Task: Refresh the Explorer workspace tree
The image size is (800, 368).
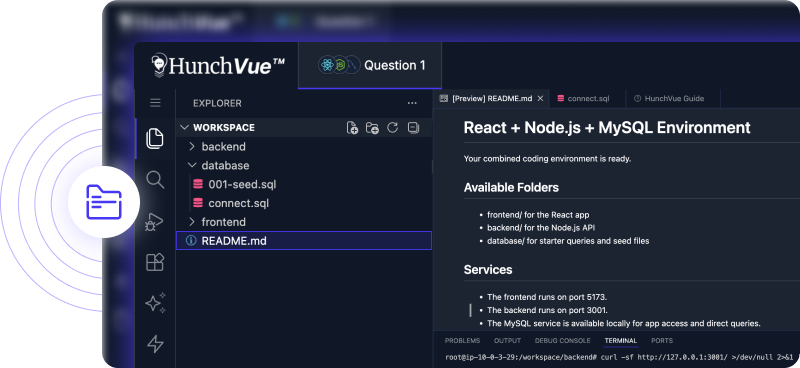Action: [392, 127]
